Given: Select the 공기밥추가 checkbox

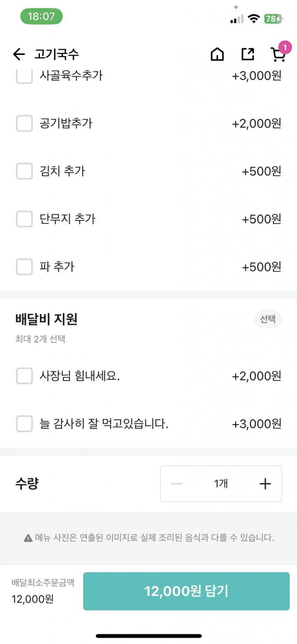Looking at the screenshot, I should coord(24,123).
